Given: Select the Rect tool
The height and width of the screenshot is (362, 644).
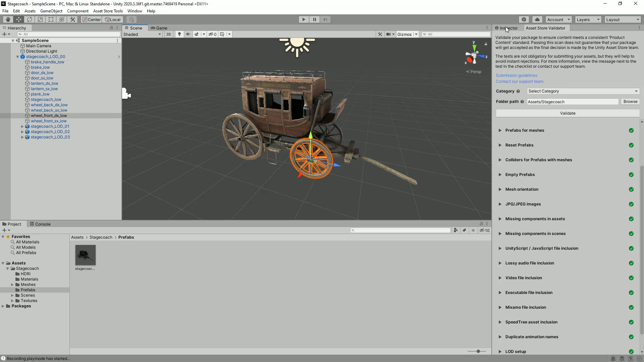Looking at the screenshot, I should click(51, 19).
